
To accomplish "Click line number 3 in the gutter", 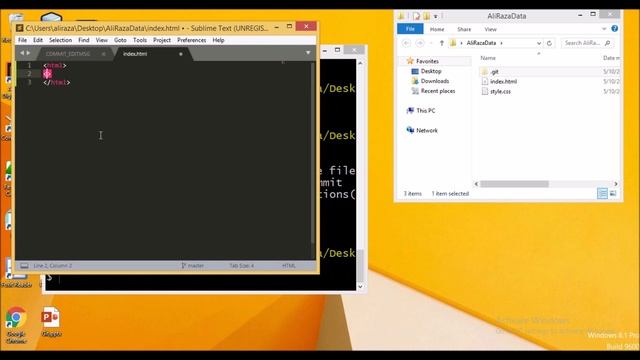I will [x=29, y=82].
